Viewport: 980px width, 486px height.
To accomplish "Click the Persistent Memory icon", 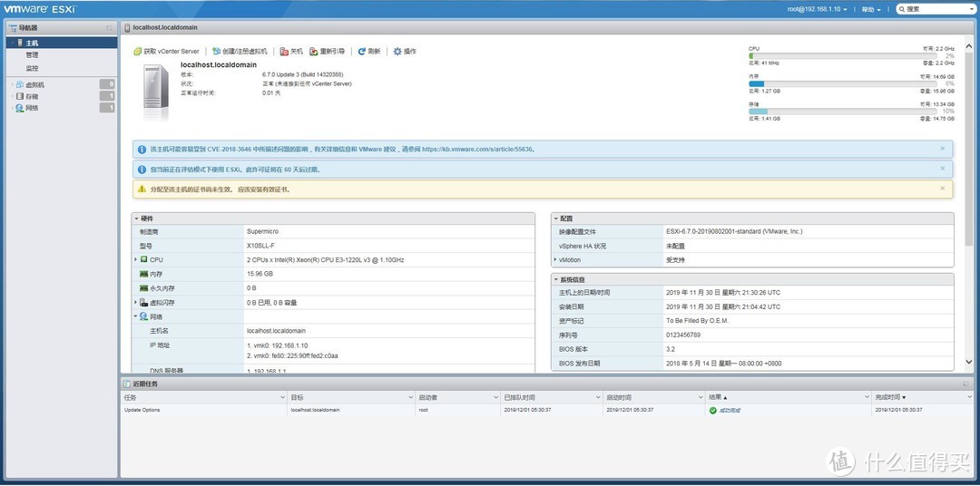I will (143, 288).
